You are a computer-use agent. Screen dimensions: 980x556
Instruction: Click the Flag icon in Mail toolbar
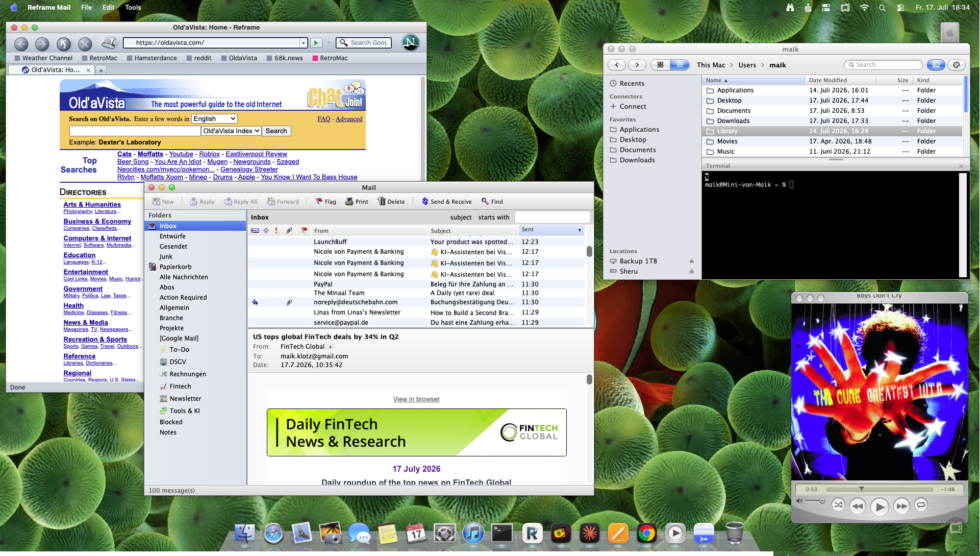click(x=325, y=202)
